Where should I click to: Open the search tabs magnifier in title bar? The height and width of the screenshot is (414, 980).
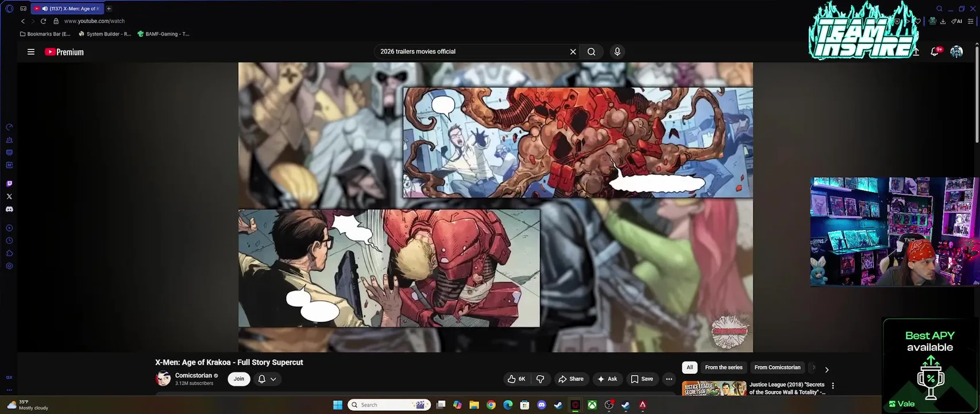pos(939,9)
